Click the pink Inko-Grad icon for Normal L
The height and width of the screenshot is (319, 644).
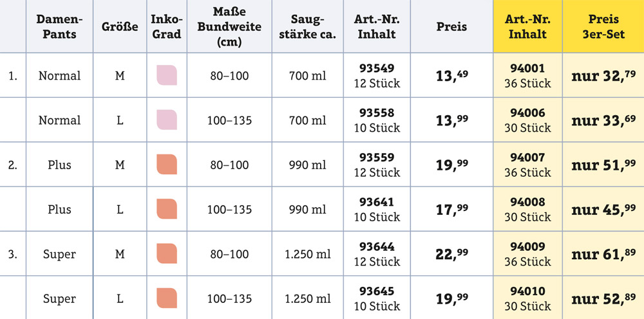(167, 120)
